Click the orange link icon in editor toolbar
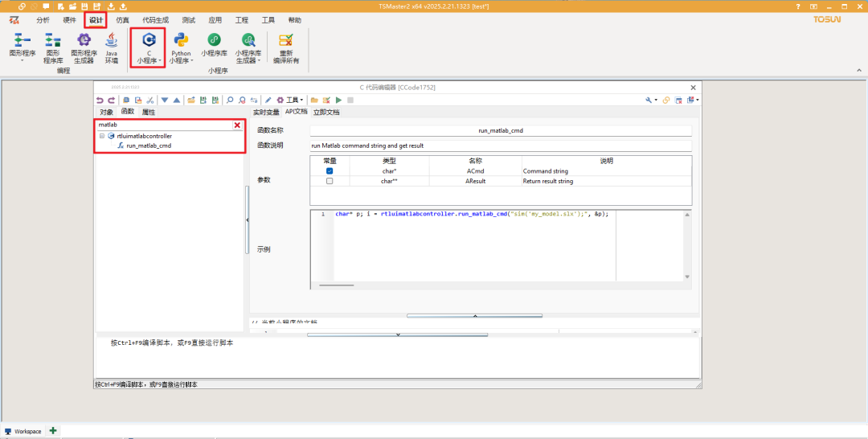Screen dimensions: 868x439 (x=666, y=101)
